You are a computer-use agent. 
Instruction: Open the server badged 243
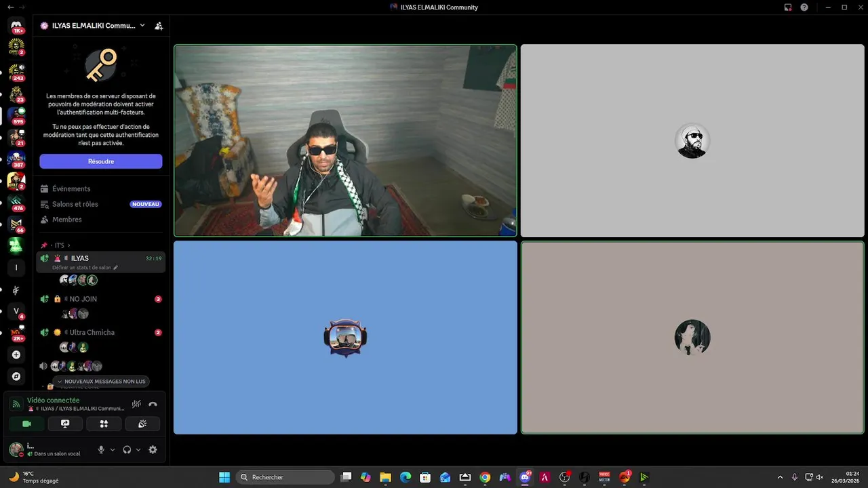(x=17, y=70)
